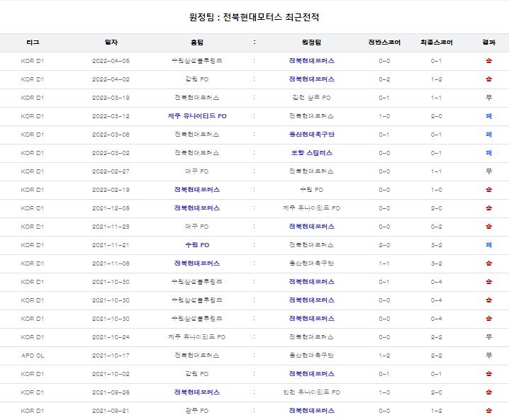Select the date 2021-10-24
Viewport: 509px width, 420px height.
111,337
